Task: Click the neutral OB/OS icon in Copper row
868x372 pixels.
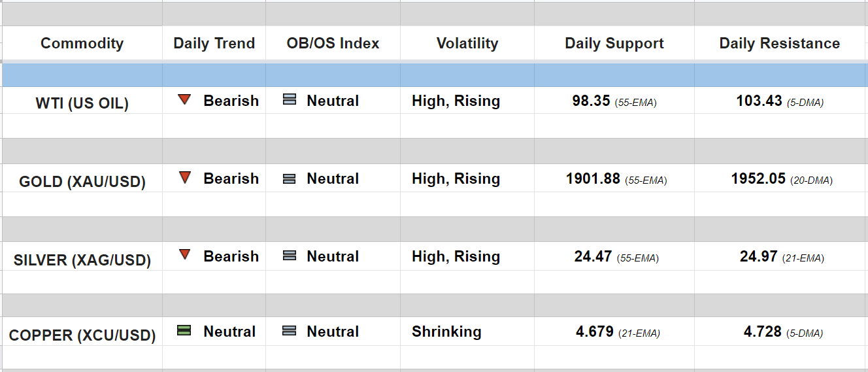Action: tap(290, 331)
